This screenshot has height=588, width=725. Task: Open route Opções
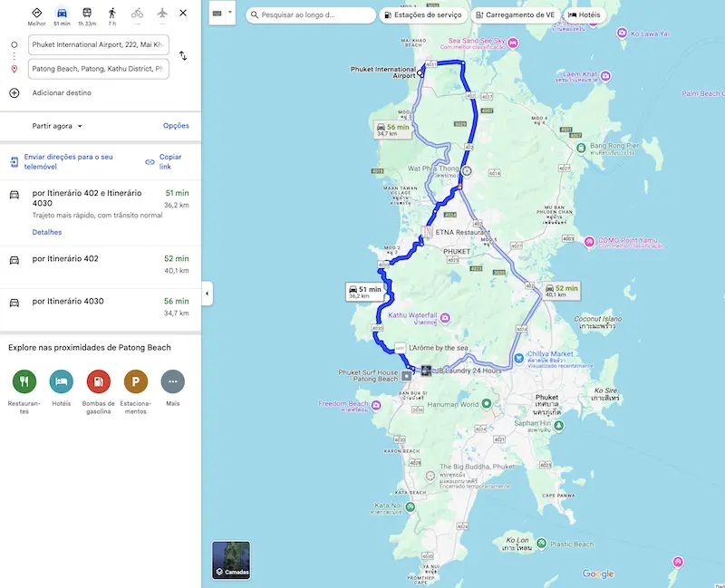[x=176, y=126]
